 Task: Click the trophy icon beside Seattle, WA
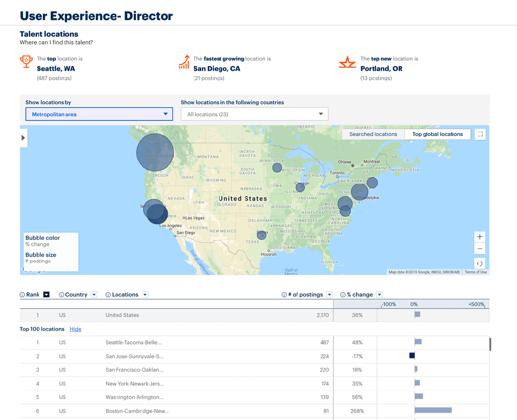pyautogui.click(x=26, y=61)
